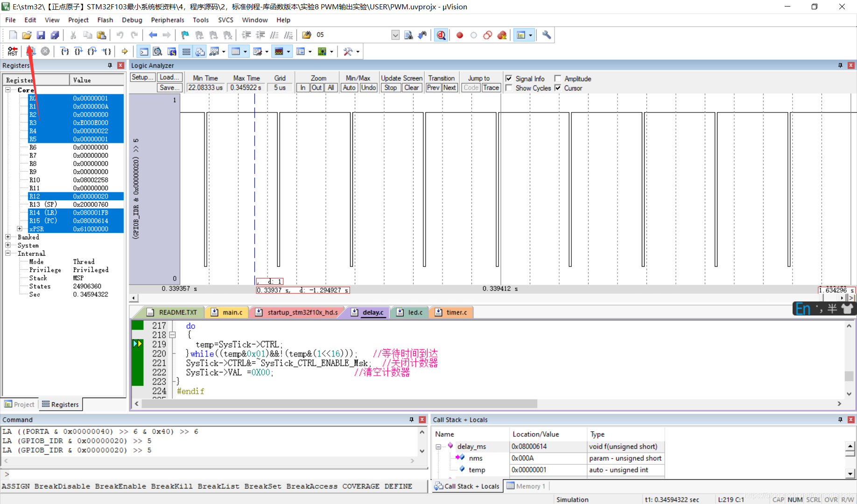Click the Jump to Trace button
The height and width of the screenshot is (504, 857).
pyautogui.click(x=491, y=87)
